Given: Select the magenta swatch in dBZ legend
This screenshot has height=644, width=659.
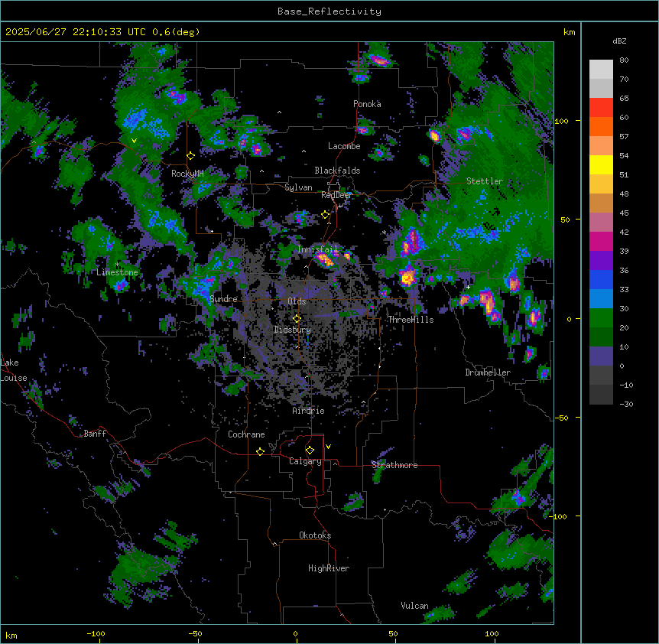Looking at the screenshot, I should tap(601, 241).
